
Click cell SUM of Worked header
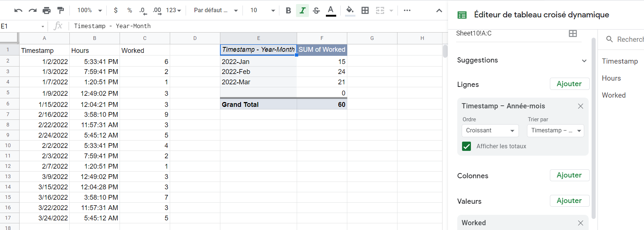tap(322, 50)
